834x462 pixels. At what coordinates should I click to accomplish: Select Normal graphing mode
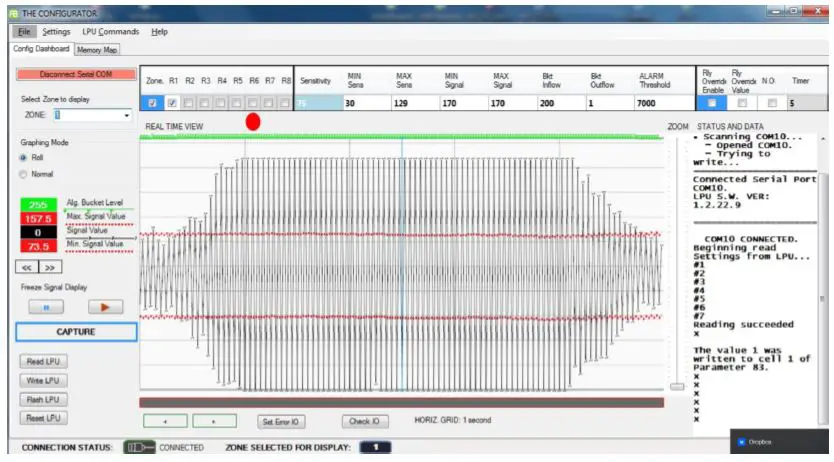(x=23, y=174)
